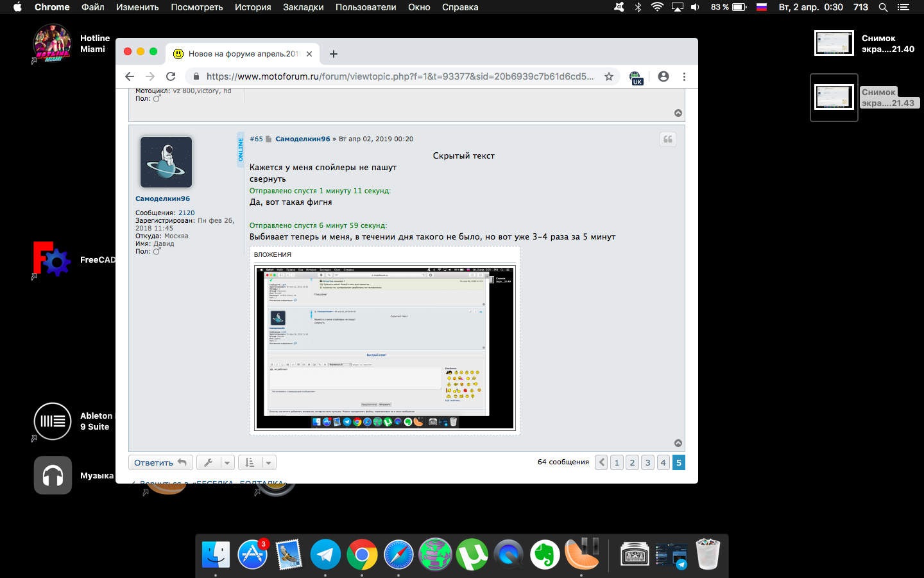The width and height of the screenshot is (924, 578).
Task: Click the quote post icon
Action: click(668, 139)
